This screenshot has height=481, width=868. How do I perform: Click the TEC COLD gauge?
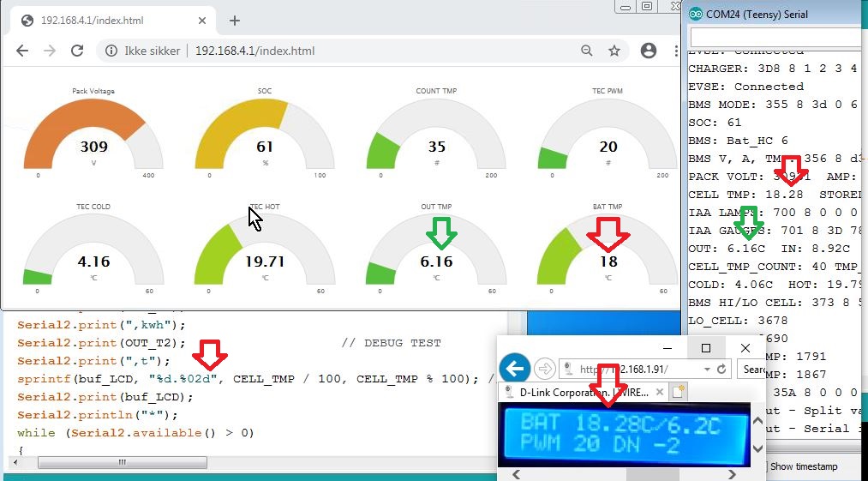[x=93, y=250]
